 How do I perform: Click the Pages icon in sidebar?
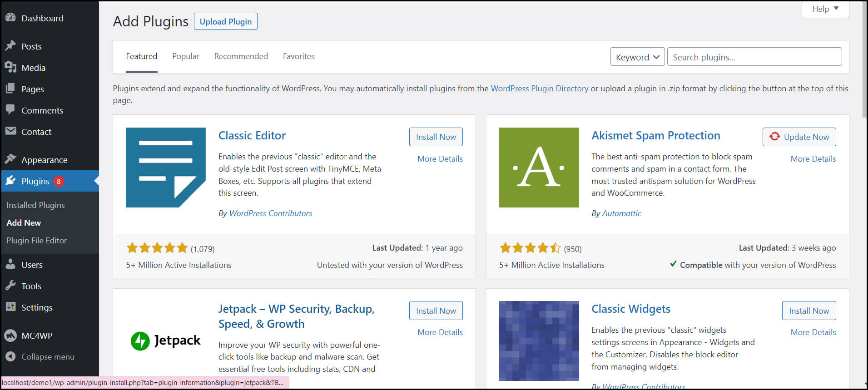pyautogui.click(x=10, y=89)
